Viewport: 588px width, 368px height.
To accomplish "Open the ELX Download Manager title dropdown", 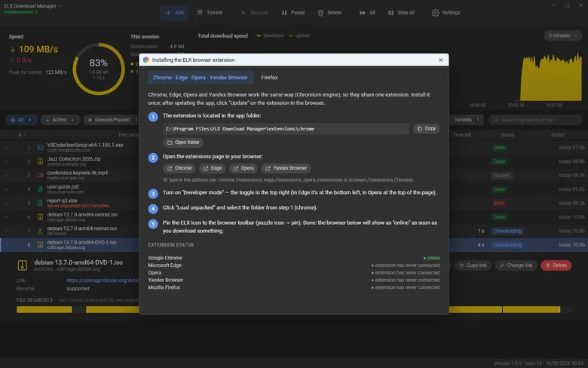I will point(32,6).
